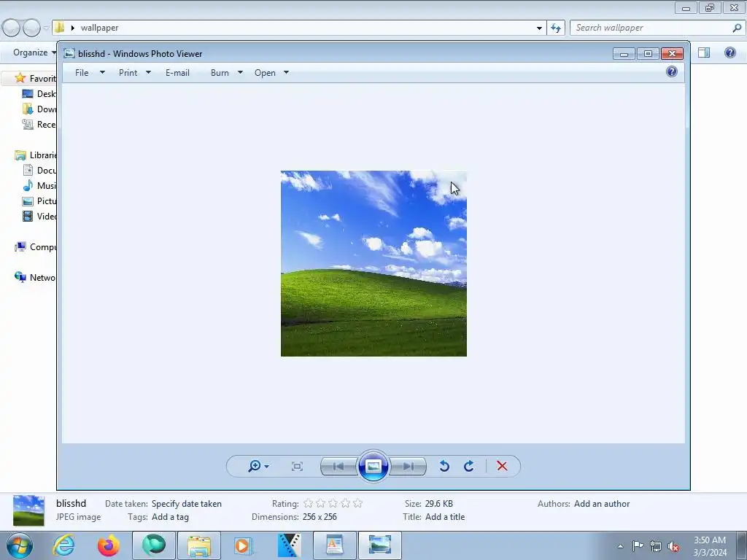Toggle the preview pane icon in Explorer

tap(704, 52)
